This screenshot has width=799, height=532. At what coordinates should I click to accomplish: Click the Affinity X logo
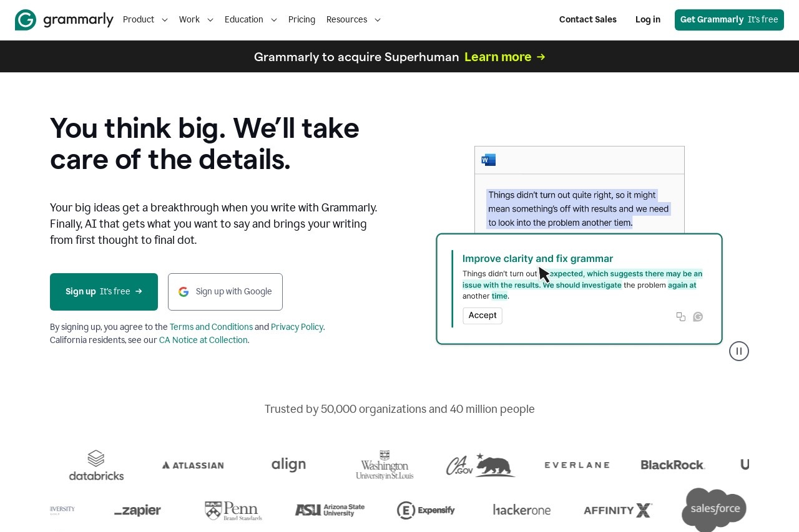pyautogui.click(x=618, y=510)
